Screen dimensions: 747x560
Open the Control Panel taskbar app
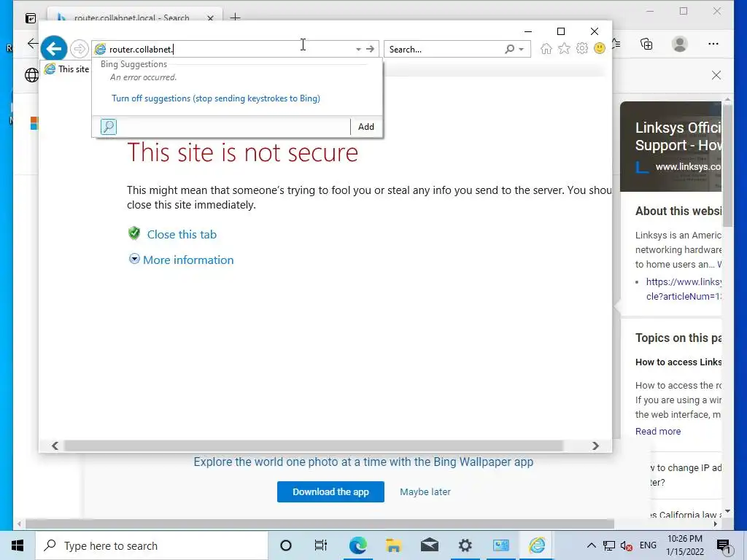click(500, 545)
